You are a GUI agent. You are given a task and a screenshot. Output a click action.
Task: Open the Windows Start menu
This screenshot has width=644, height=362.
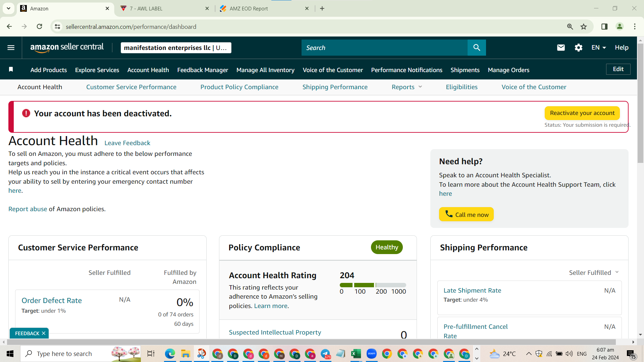[10, 354]
